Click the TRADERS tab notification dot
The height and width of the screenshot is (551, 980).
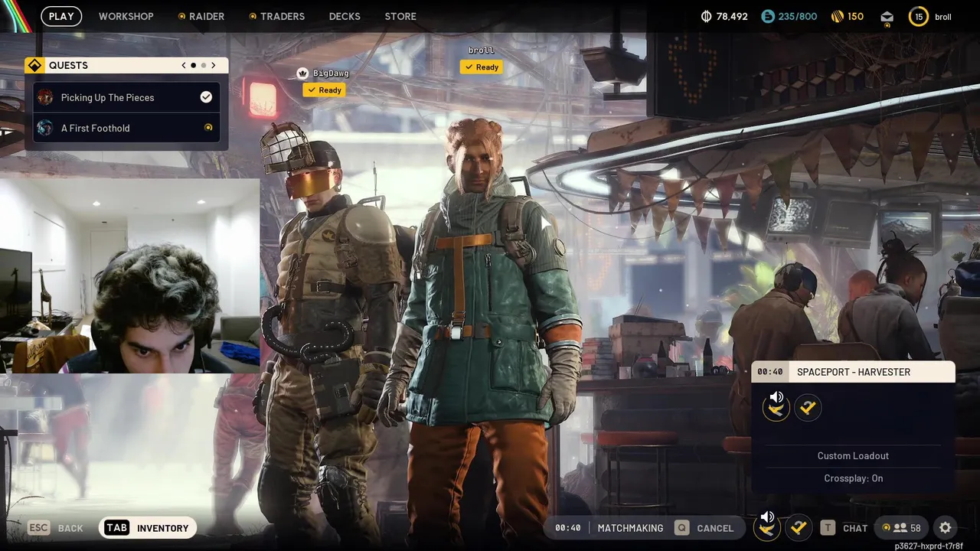[x=253, y=16]
